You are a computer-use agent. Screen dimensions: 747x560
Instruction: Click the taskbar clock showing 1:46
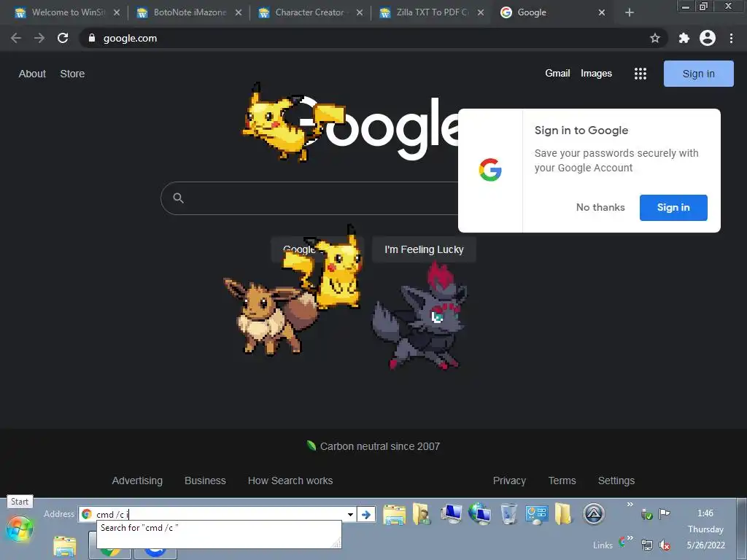tap(705, 513)
